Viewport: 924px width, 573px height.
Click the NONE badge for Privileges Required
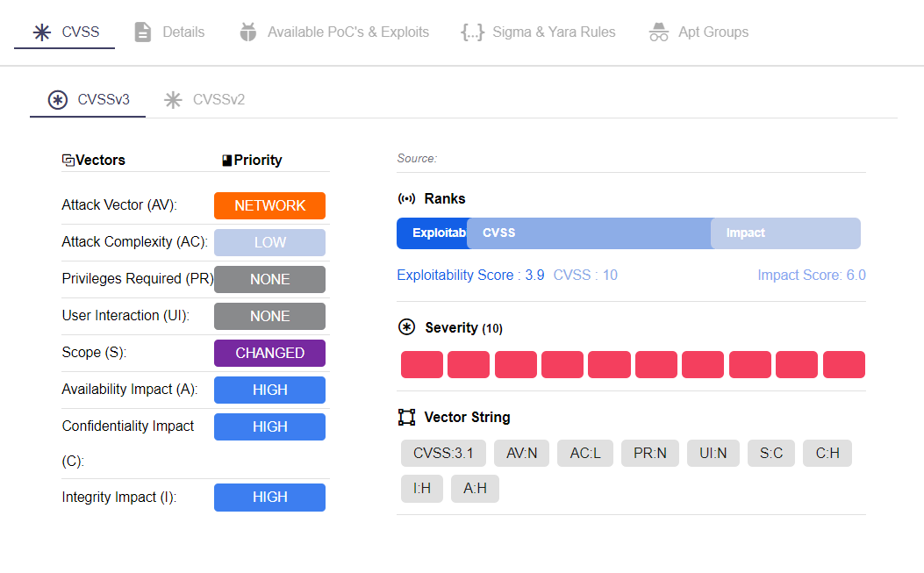click(270, 279)
